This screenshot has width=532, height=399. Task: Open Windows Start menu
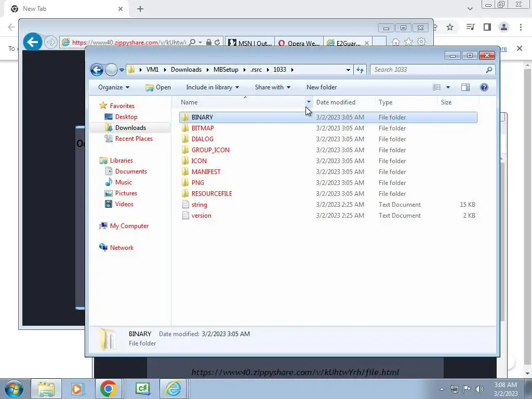pos(14,389)
